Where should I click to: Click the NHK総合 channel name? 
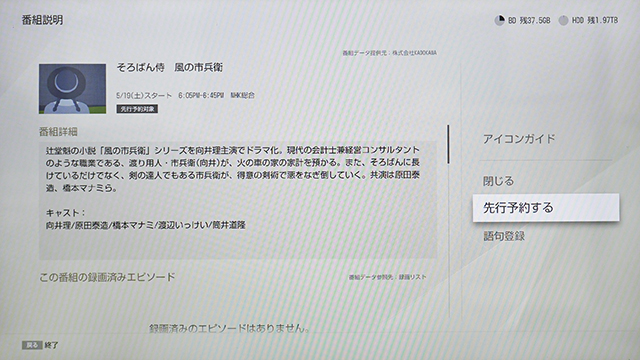pos(242,96)
